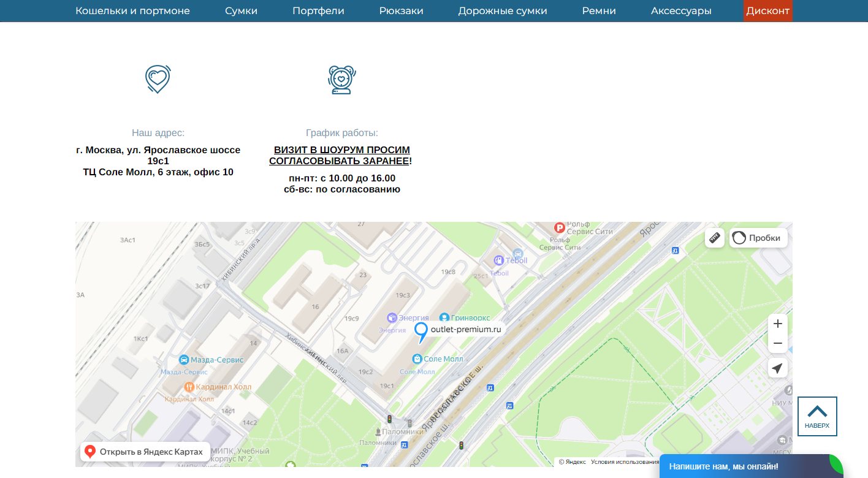Click the heart location pin icon
868x478 pixels.
click(x=158, y=79)
